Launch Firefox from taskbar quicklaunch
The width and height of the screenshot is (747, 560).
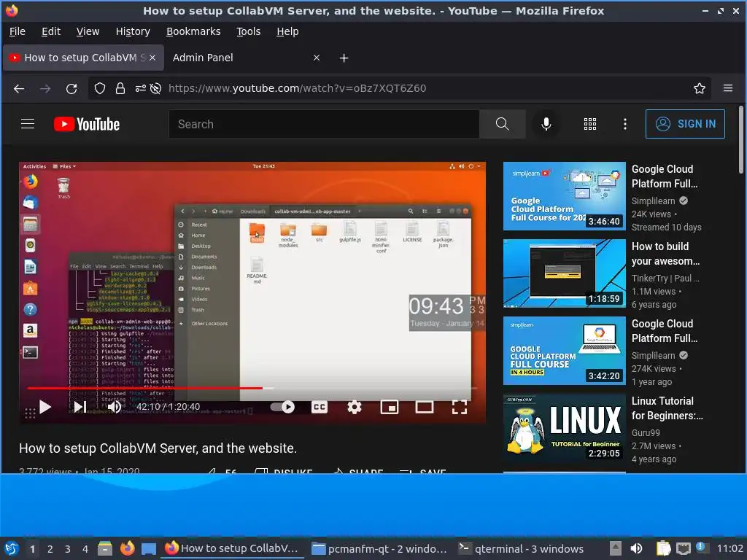coord(127,548)
